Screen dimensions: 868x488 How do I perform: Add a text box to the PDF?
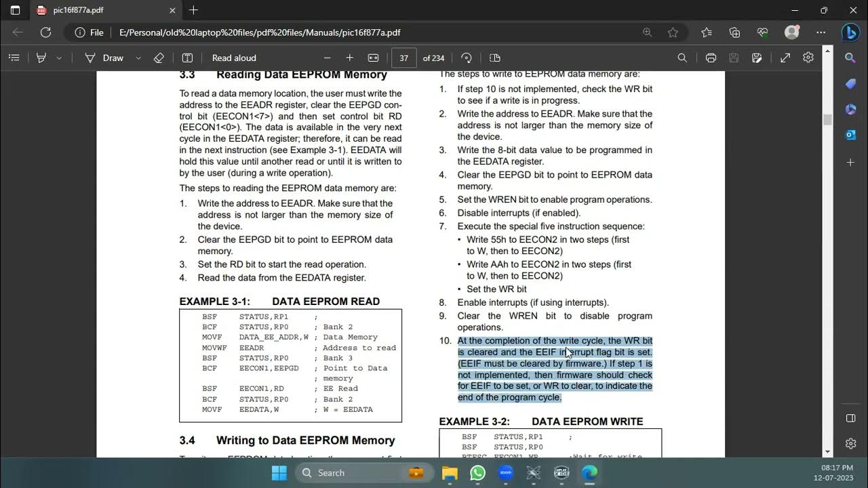click(x=188, y=58)
